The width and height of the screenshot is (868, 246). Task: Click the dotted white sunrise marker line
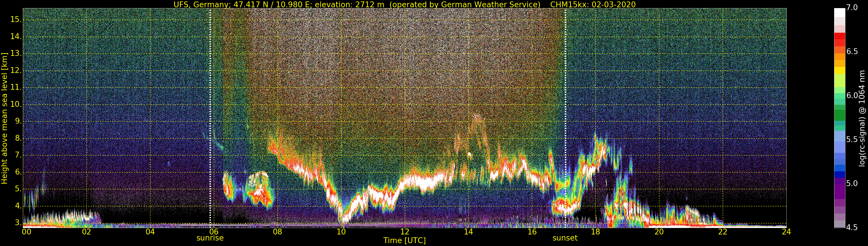[210, 118]
